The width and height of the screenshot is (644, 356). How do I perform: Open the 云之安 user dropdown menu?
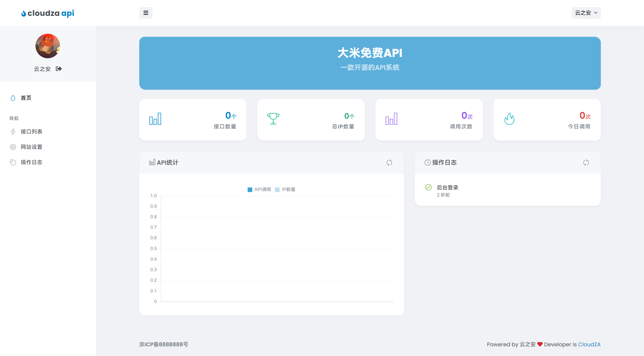tap(586, 13)
